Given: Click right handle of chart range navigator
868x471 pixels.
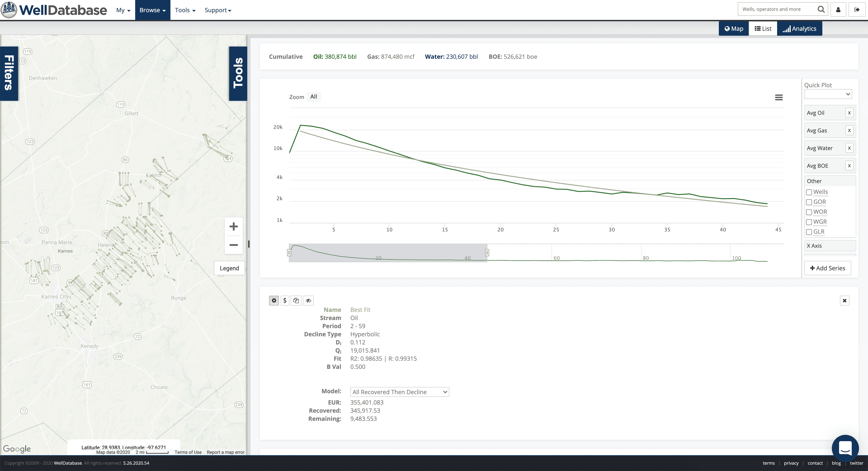Looking at the screenshot, I should [487, 252].
